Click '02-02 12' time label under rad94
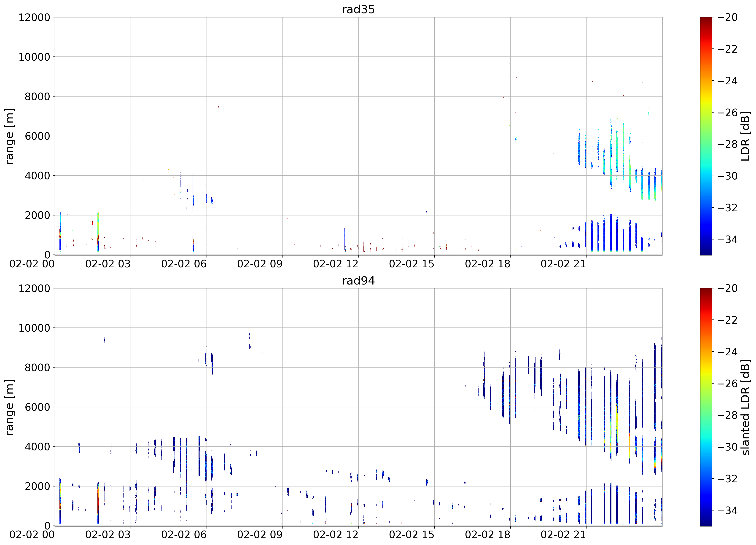The image size is (756, 545). (336, 535)
